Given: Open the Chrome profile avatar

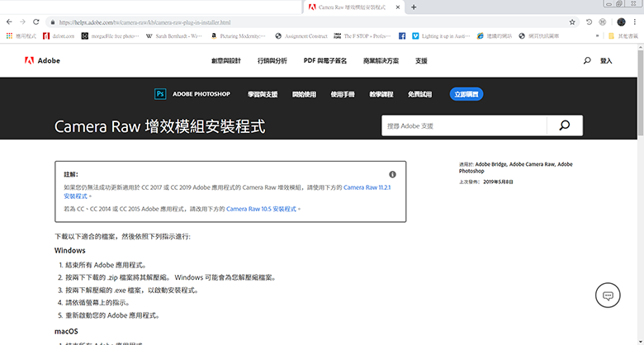Looking at the screenshot, I should 621,22.
